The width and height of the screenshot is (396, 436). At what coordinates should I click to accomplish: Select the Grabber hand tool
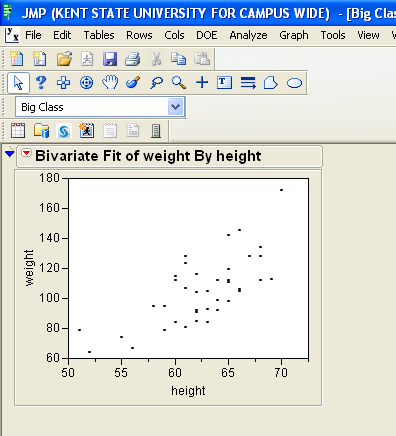point(110,82)
